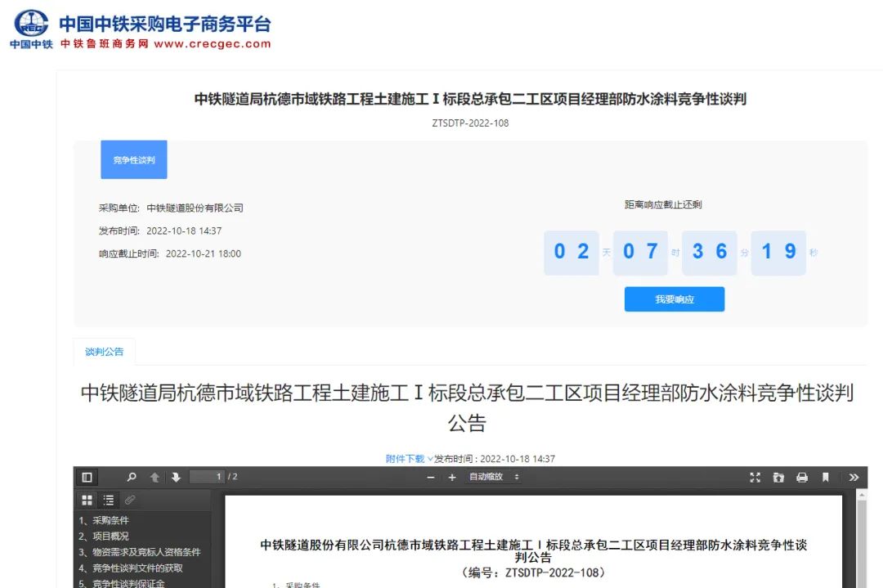Show attachments in PDF sidebar
883x588 pixels.
(x=130, y=500)
